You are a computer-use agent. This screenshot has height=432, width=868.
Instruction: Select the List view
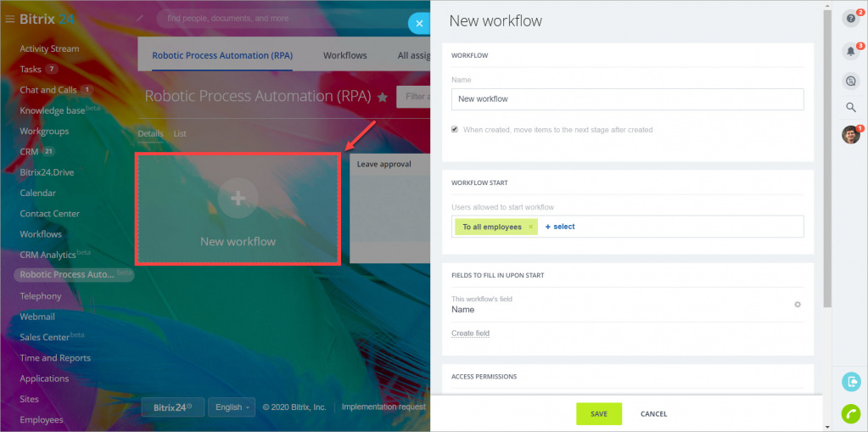pyautogui.click(x=180, y=134)
